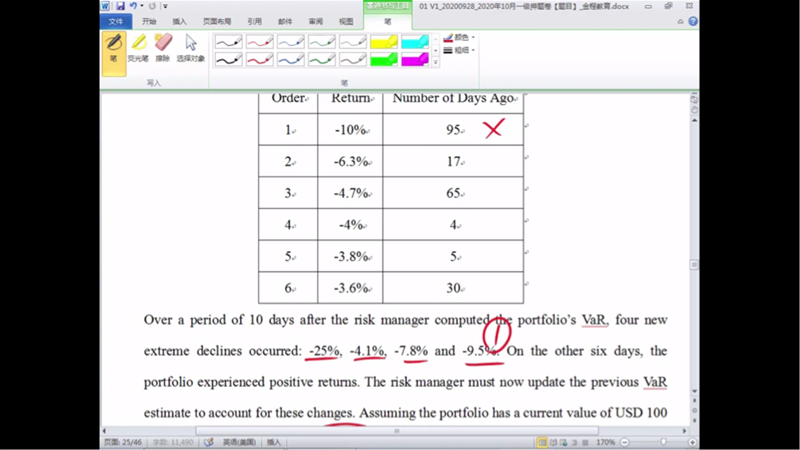Toggle Insert (插入) mode in status bar
Viewport: 800px width, 450px height.
pyautogui.click(x=274, y=441)
